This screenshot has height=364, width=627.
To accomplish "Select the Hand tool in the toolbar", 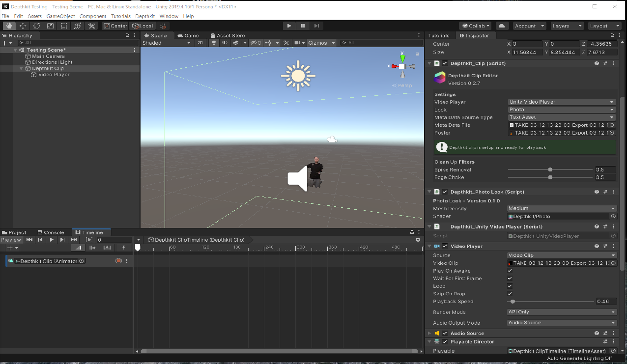I will [9, 26].
